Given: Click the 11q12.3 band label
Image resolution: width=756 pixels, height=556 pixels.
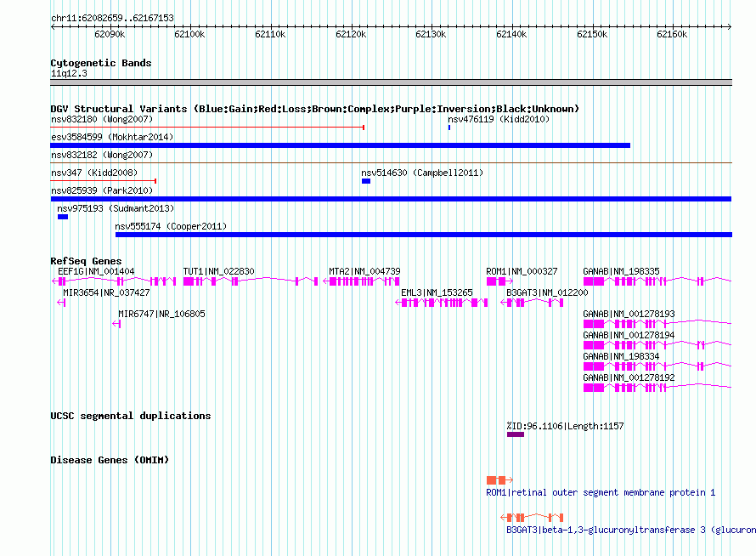Looking at the screenshot, I should [x=69, y=73].
